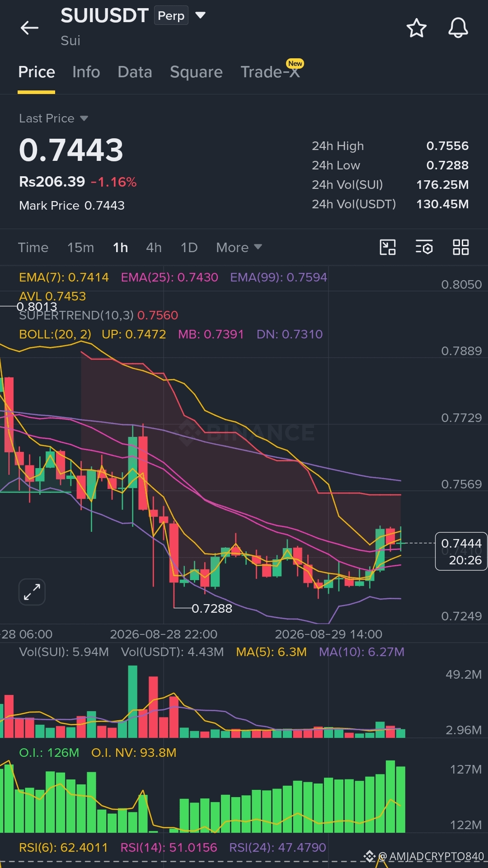This screenshot has height=868, width=488.
Task: Add SUIUSDT to favorites with star icon
Action: coord(416,28)
